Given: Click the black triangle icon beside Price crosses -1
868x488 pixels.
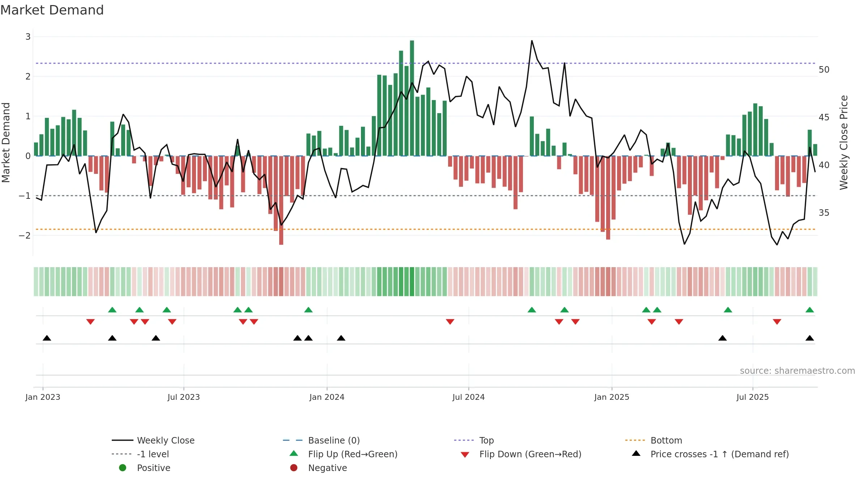Looking at the screenshot, I should click(636, 453).
